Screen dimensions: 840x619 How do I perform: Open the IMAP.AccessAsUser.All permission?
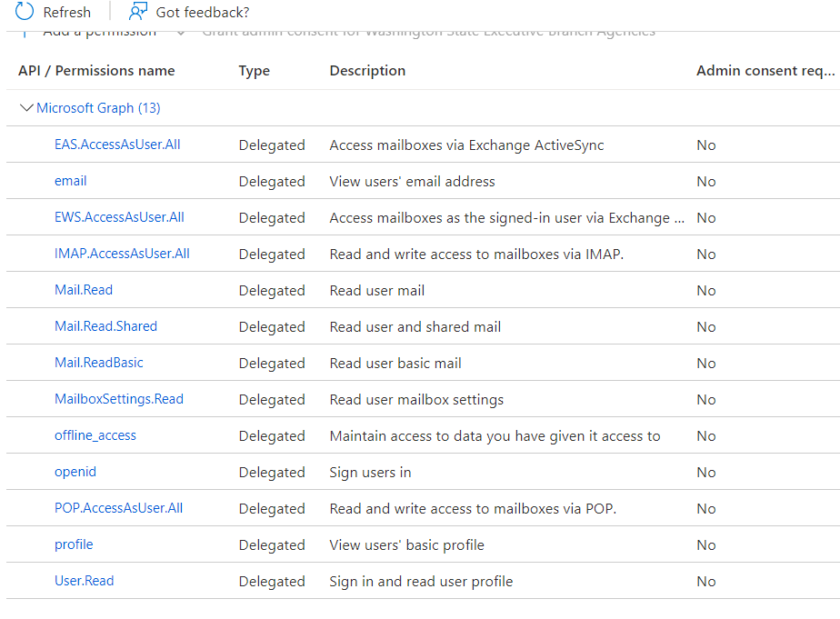pyautogui.click(x=120, y=254)
